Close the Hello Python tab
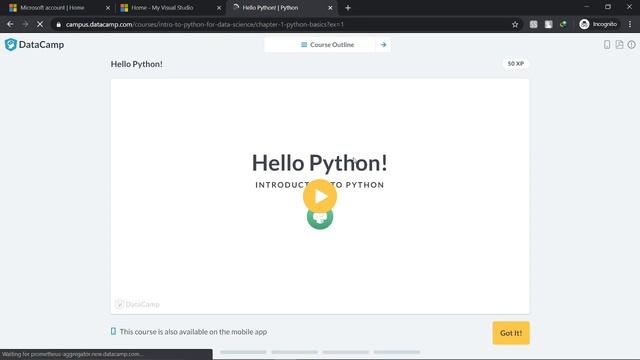The image size is (640, 360). click(x=330, y=8)
